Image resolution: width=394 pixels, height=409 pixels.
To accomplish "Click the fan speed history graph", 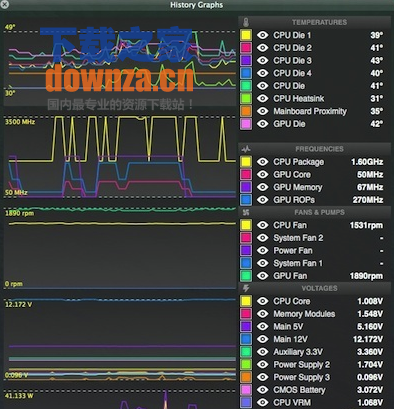I will point(119,248).
